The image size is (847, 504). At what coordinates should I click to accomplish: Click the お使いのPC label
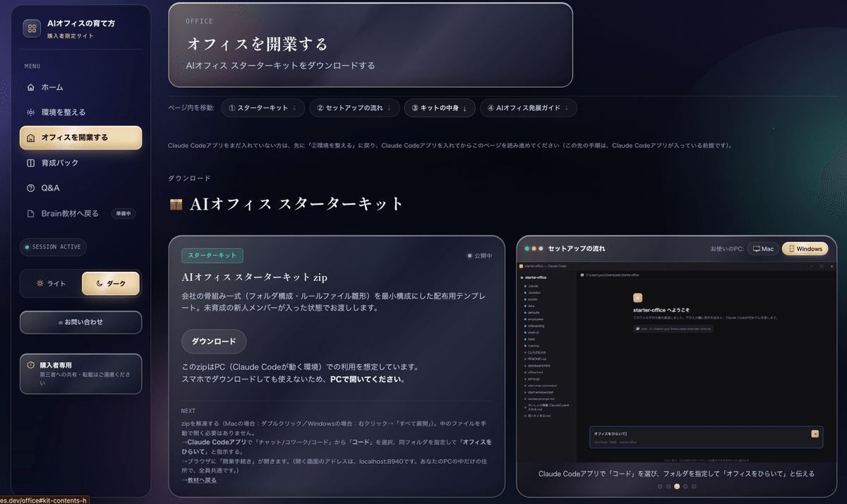point(726,249)
